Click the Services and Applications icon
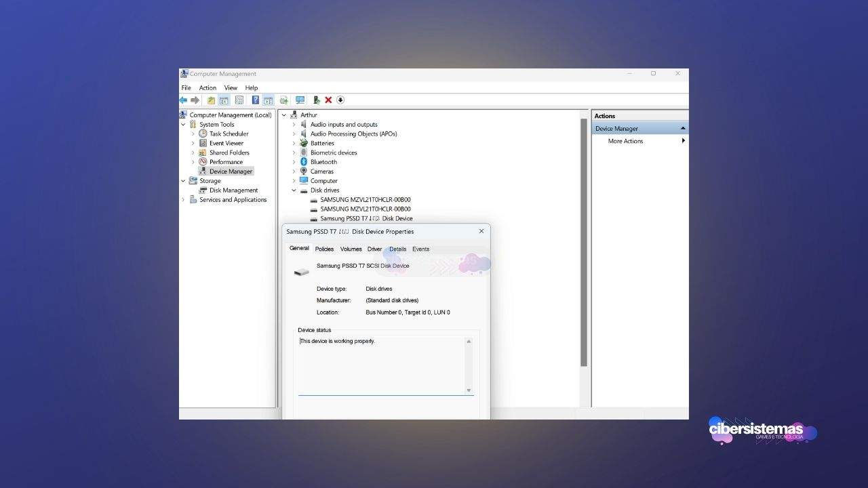The height and width of the screenshot is (488, 868). coord(193,200)
